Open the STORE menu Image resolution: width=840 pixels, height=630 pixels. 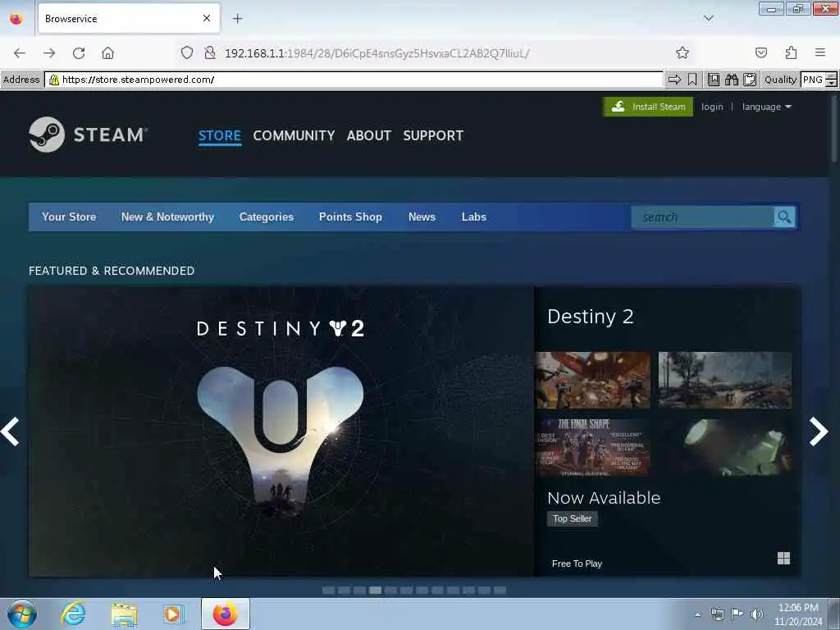[x=220, y=135]
